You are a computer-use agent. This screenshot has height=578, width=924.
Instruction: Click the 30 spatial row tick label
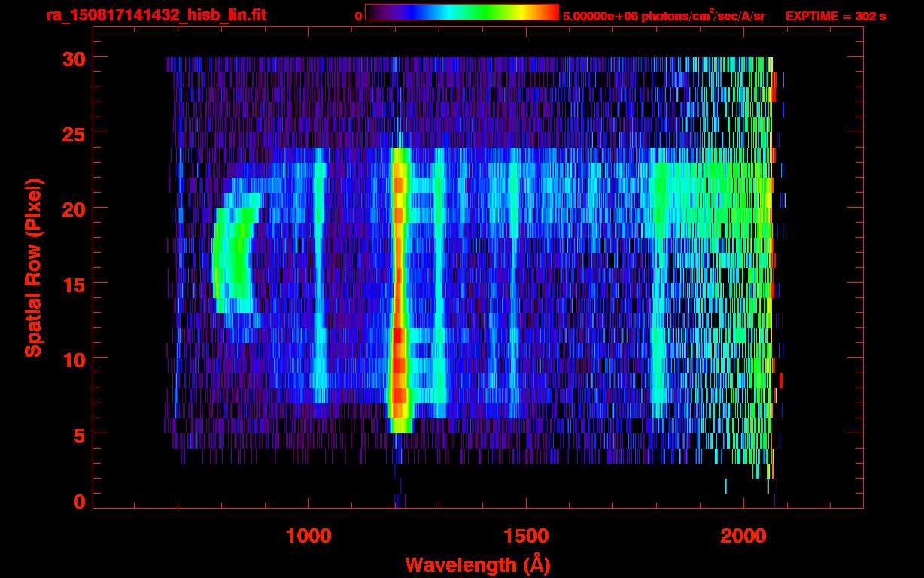[x=74, y=58]
